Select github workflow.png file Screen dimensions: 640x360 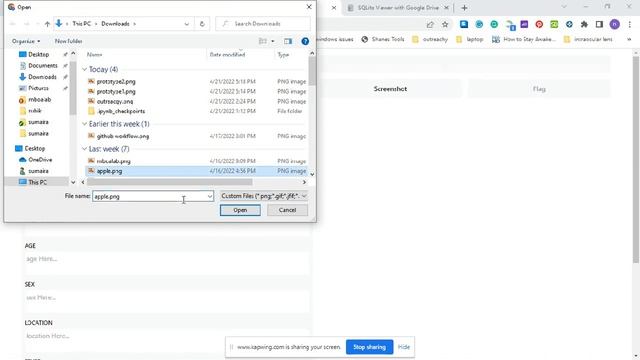(122, 136)
